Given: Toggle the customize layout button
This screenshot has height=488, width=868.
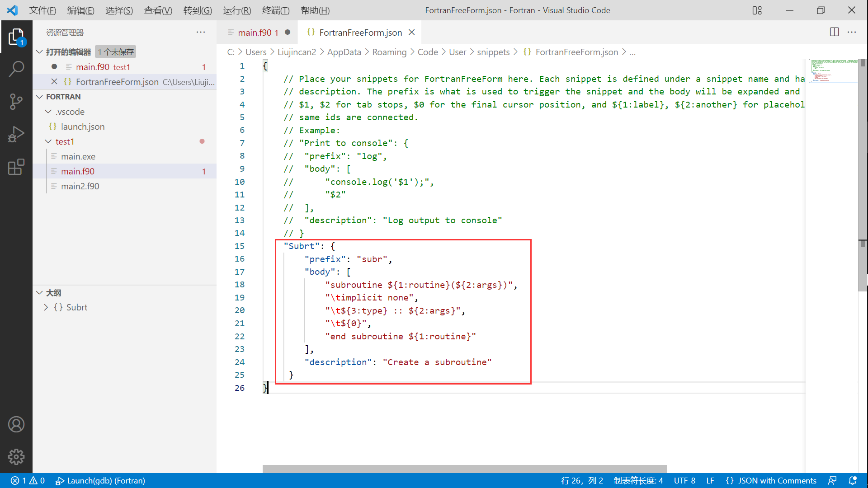Looking at the screenshot, I should (757, 10).
